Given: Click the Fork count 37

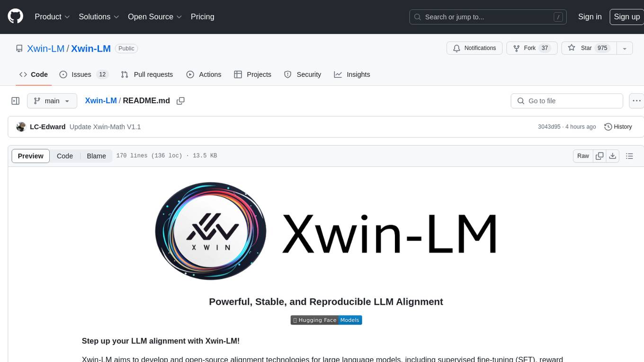Looking at the screenshot, I should tap(545, 48).
